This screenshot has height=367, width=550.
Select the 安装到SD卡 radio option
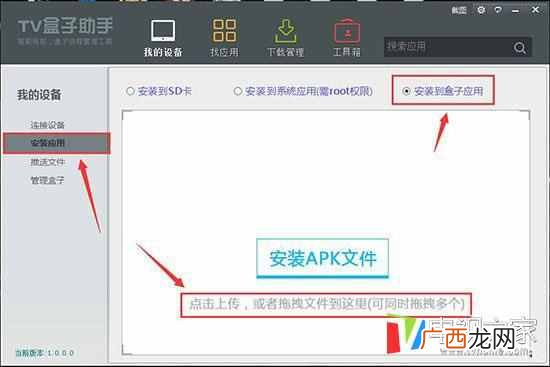pyautogui.click(x=130, y=91)
